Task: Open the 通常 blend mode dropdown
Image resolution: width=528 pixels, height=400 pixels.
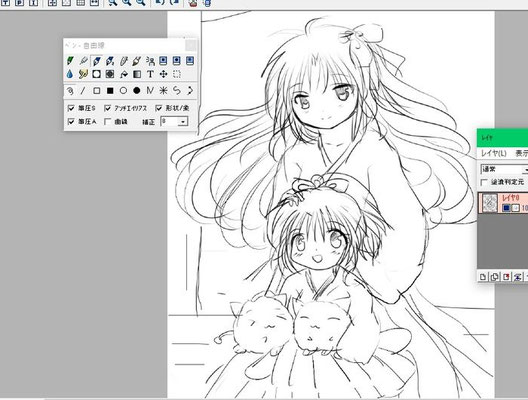Action: tap(504, 169)
